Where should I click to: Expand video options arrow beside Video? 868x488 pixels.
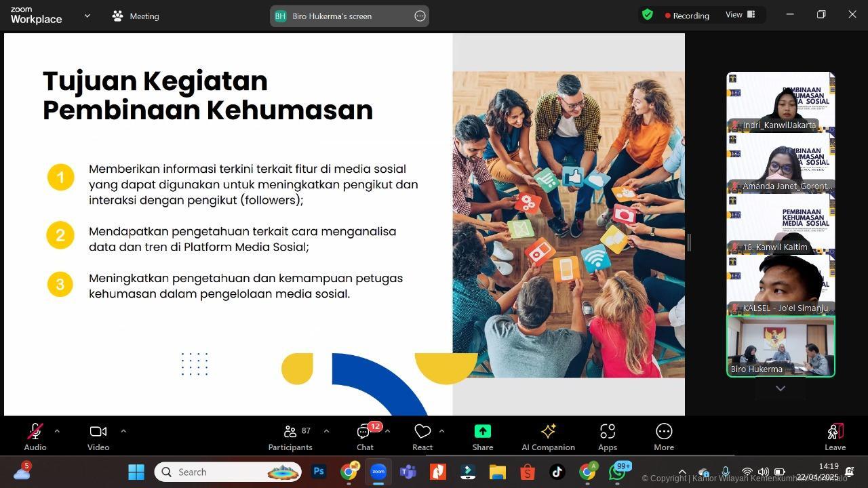(123, 431)
